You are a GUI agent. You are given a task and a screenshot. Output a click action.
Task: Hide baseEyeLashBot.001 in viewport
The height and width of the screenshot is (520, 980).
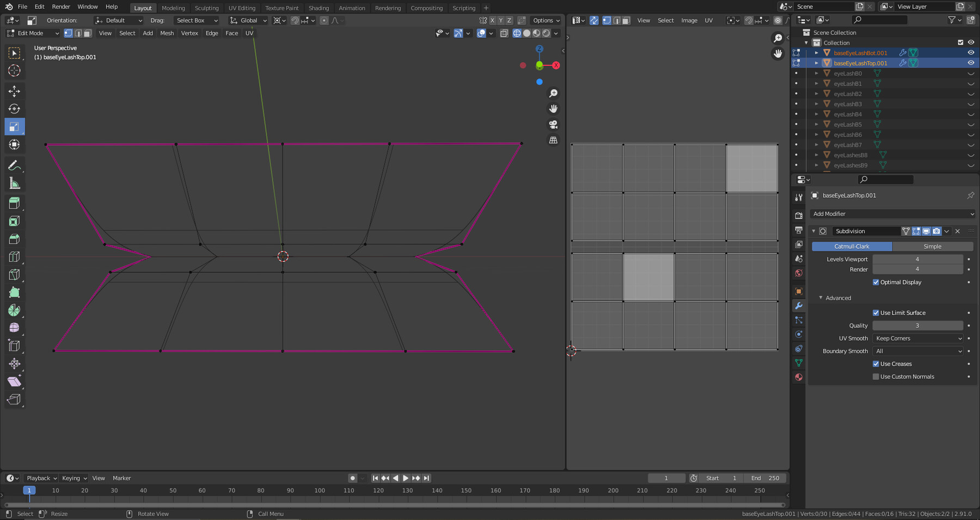click(x=971, y=53)
